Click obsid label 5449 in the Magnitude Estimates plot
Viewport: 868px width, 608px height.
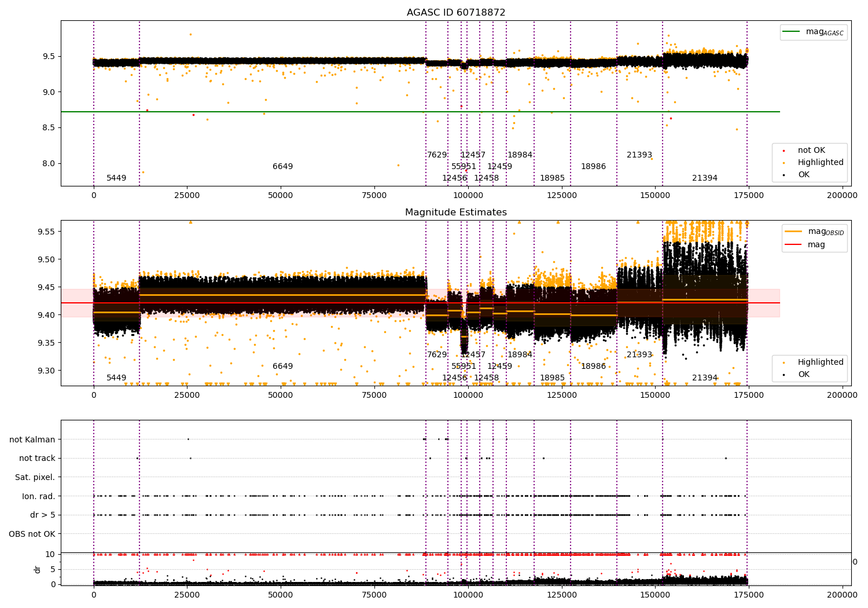[116, 378]
